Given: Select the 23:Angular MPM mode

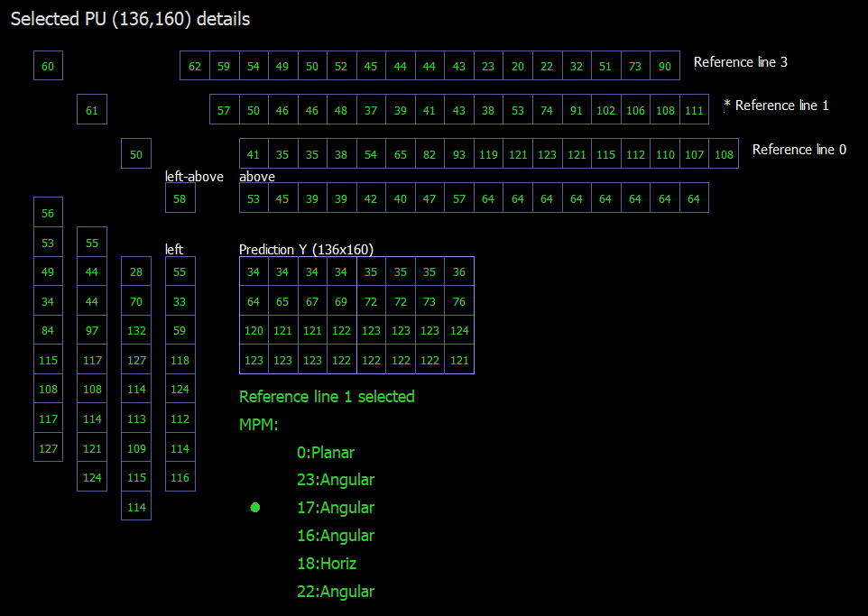Looking at the screenshot, I should 335,480.
